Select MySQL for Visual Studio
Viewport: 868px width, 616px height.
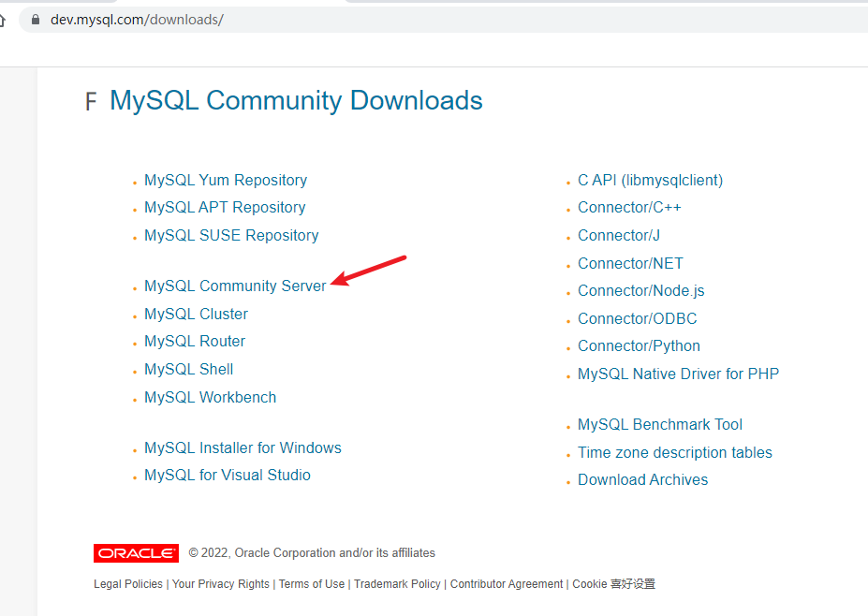click(227, 475)
